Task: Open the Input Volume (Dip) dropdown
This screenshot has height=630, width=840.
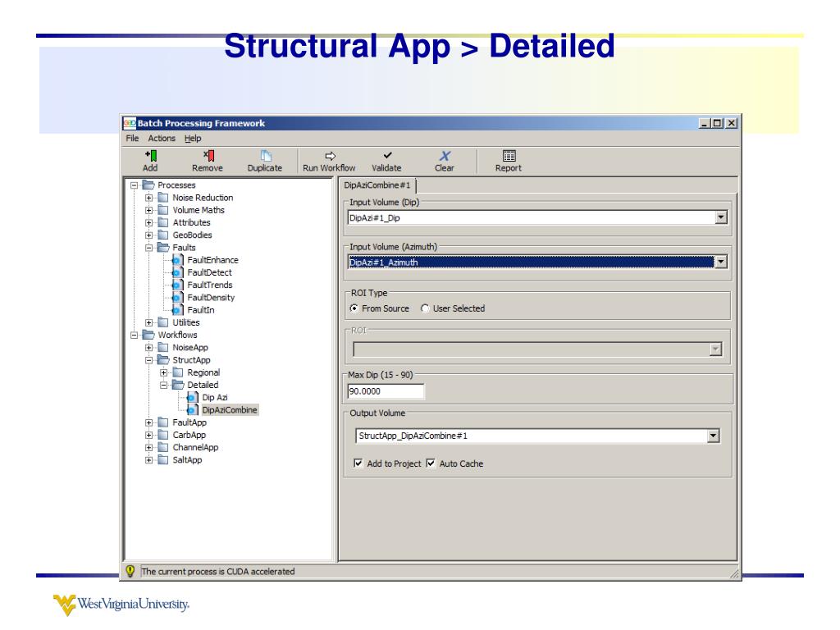Action: [x=721, y=217]
